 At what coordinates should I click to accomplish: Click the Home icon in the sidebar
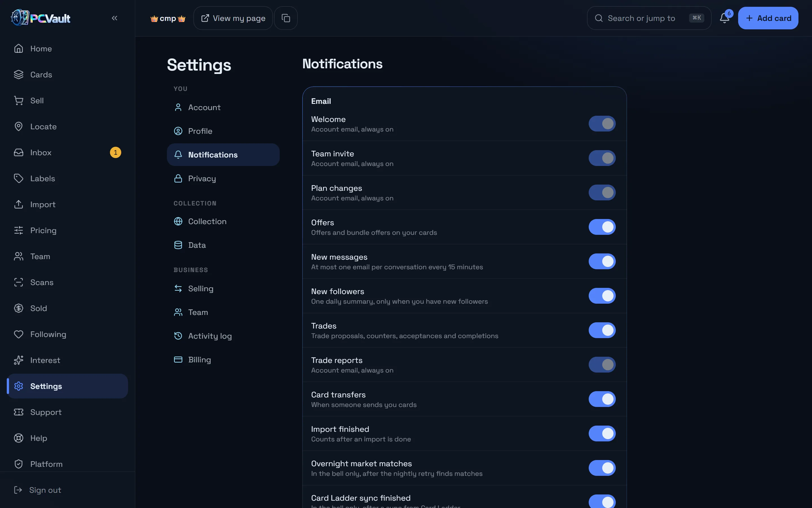click(18, 49)
